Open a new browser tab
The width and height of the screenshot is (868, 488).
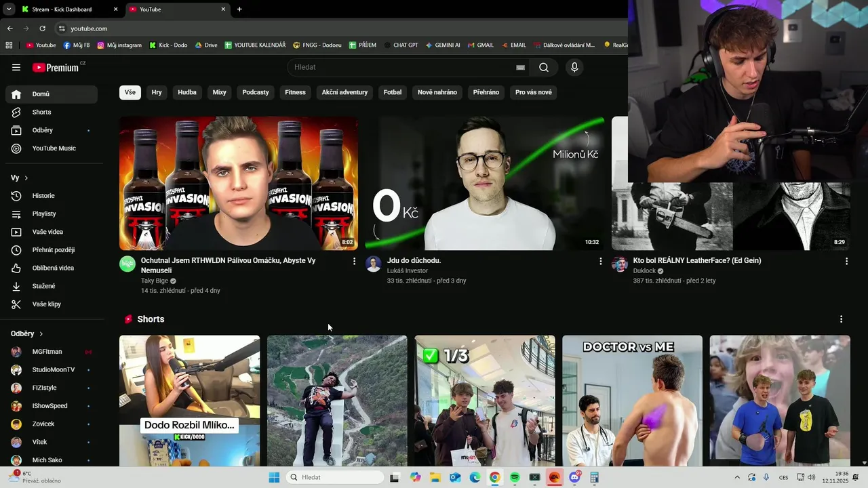239,9
